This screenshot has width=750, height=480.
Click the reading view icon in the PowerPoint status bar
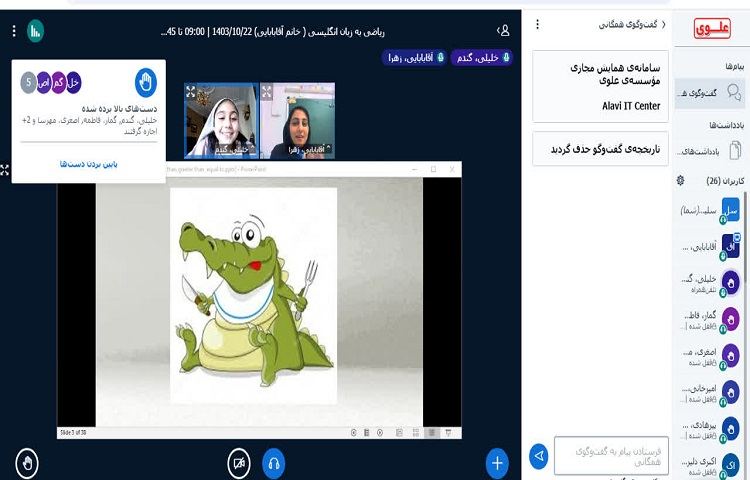[432, 433]
